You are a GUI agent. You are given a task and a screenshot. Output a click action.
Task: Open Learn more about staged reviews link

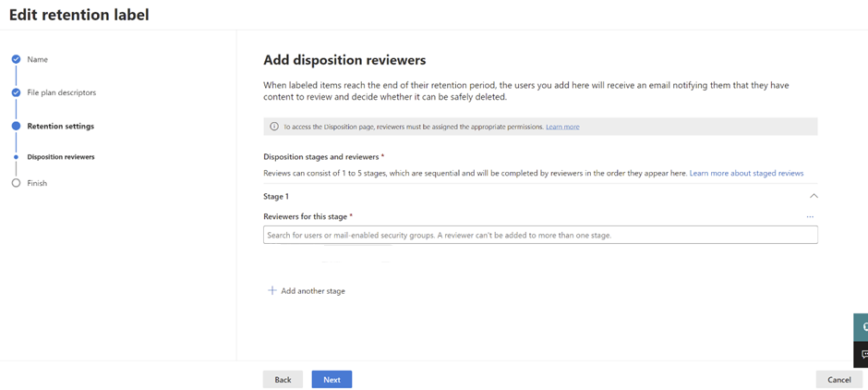(746, 173)
